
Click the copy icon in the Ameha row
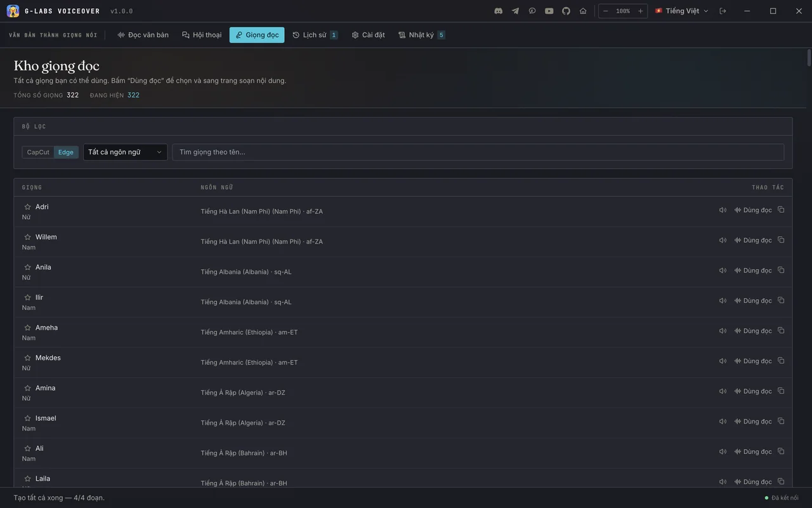tap(781, 330)
